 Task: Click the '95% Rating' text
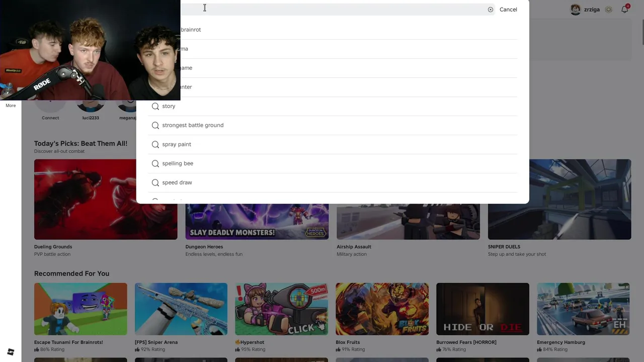coord(253,349)
